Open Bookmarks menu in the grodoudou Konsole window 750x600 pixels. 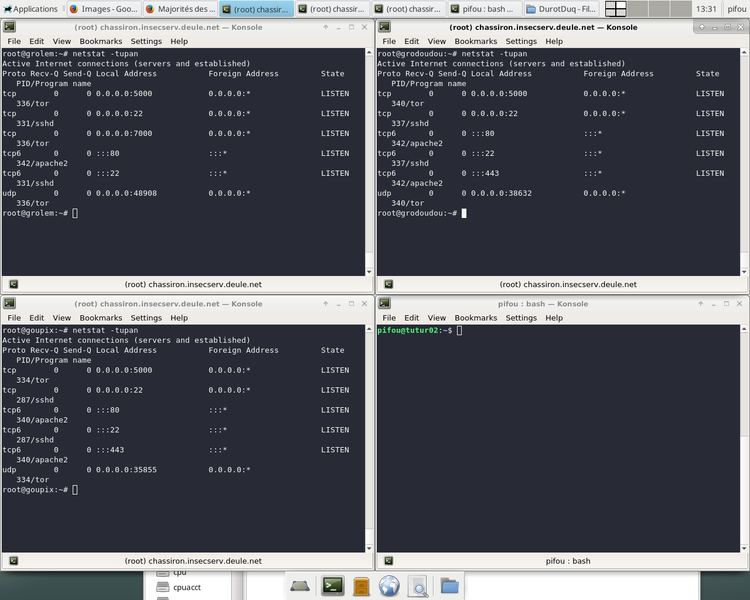tap(475, 41)
